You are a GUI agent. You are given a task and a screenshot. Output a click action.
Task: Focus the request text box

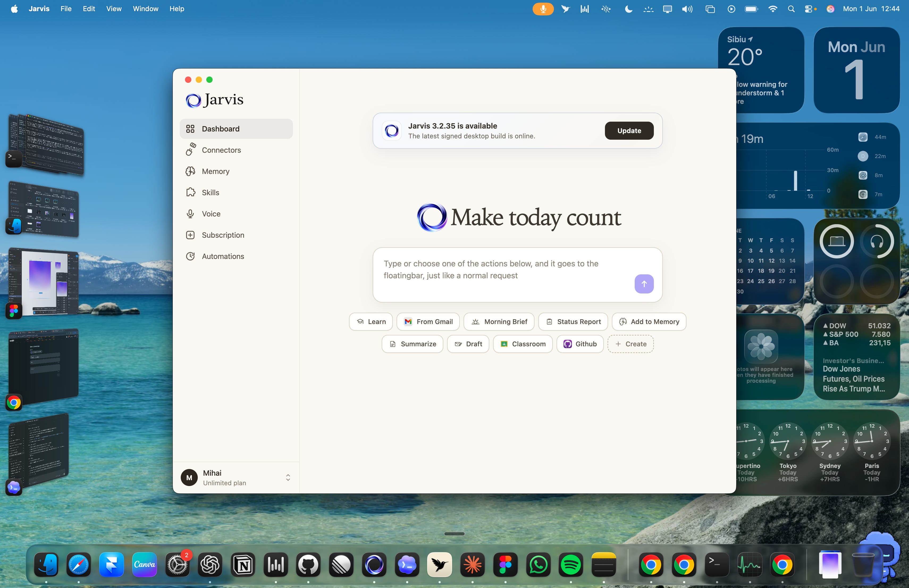click(517, 275)
